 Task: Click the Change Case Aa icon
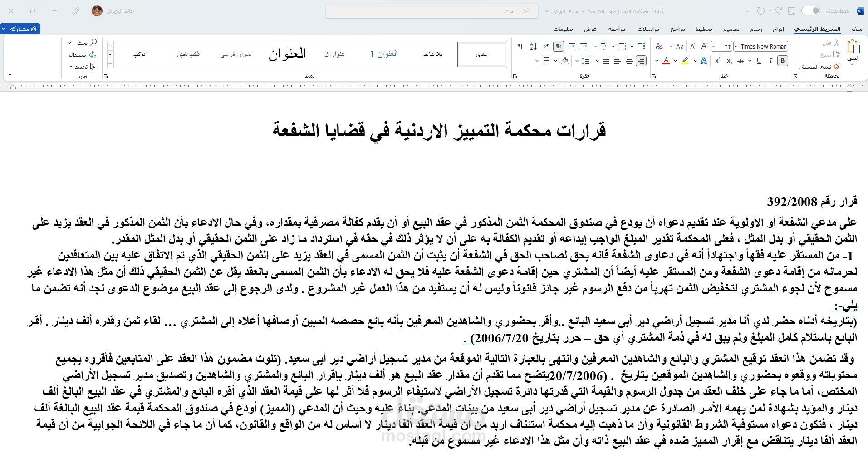coord(680,46)
